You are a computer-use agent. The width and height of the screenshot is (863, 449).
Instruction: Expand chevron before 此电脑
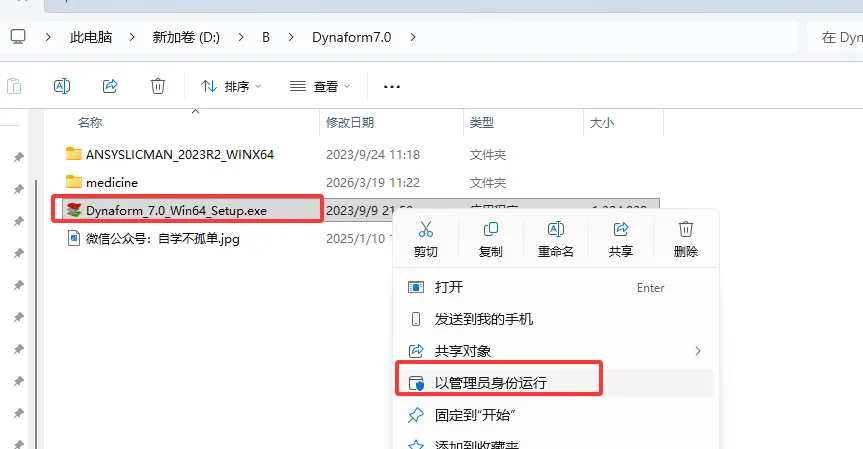click(48, 37)
